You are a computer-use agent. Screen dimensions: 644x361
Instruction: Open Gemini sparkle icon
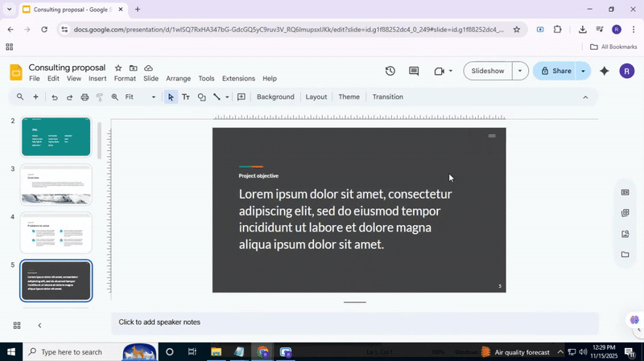pos(605,71)
